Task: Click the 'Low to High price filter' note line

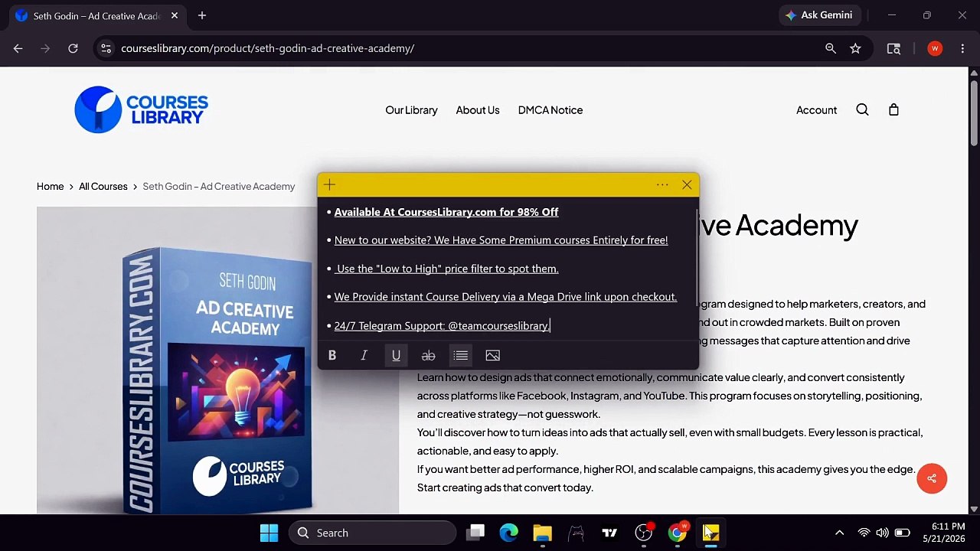Action: tap(447, 269)
